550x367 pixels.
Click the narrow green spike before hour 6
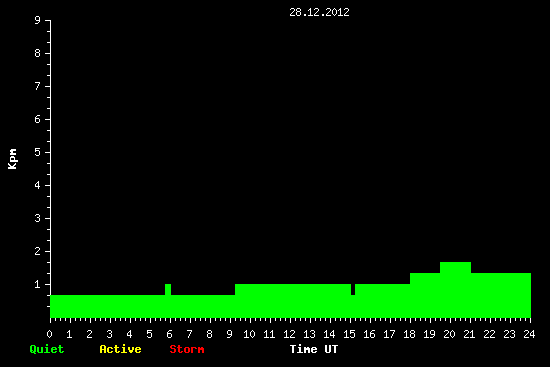(168, 289)
